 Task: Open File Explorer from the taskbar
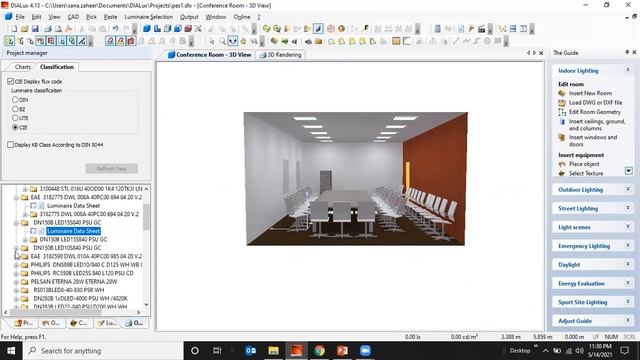pyautogui.click(x=273, y=351)
